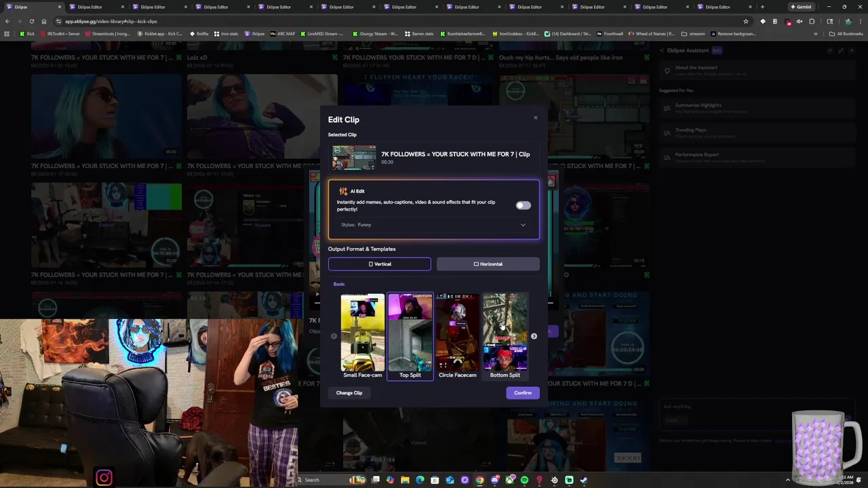Open the Fourthwall bookmark
Viewport: 868px width, 488px height.
610,34
